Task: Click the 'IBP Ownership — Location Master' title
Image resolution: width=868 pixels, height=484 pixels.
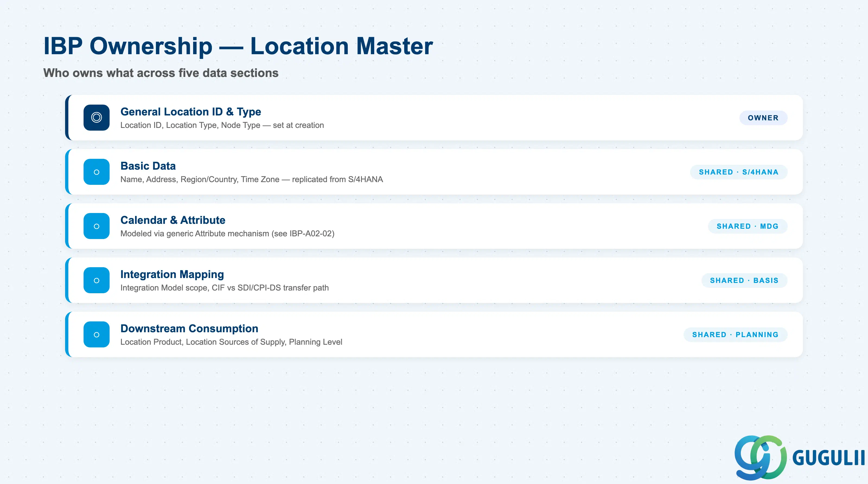Action: coord(238,46)
